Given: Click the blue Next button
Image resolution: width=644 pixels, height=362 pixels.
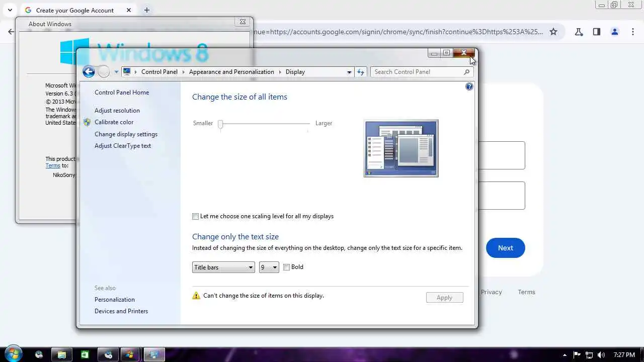Looking at the screenshot, I should click(x=505, y=248).
